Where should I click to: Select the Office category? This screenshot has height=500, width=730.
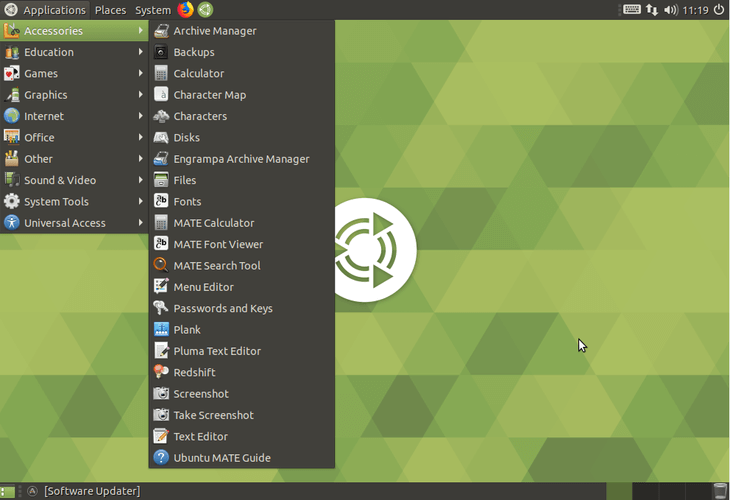coord(74,137)
